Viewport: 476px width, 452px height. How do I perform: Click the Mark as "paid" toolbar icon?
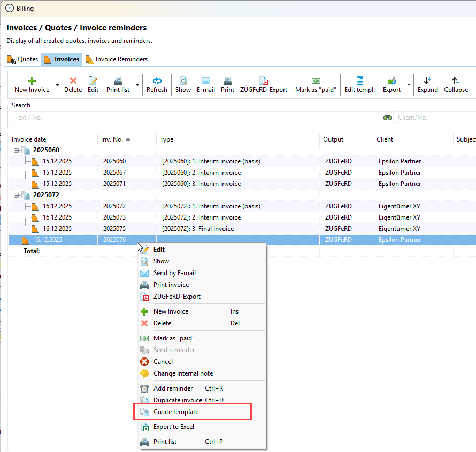tap(316, 81)
